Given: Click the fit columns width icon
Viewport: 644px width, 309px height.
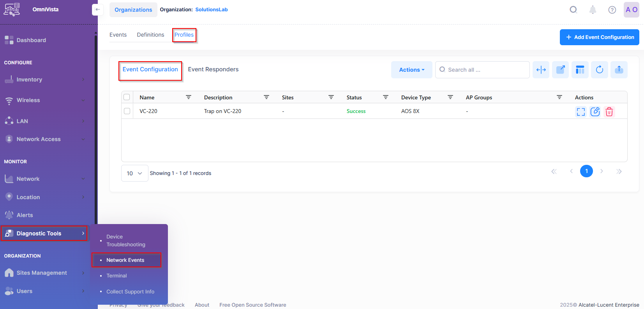Looking at the screenshot, I should [x=541, y=70].
